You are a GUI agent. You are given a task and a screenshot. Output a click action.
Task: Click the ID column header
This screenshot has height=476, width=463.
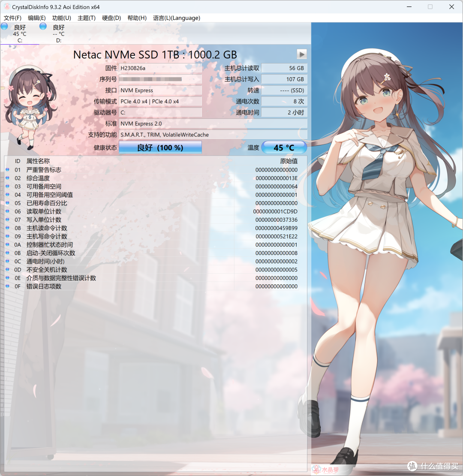tap(18, 161)
